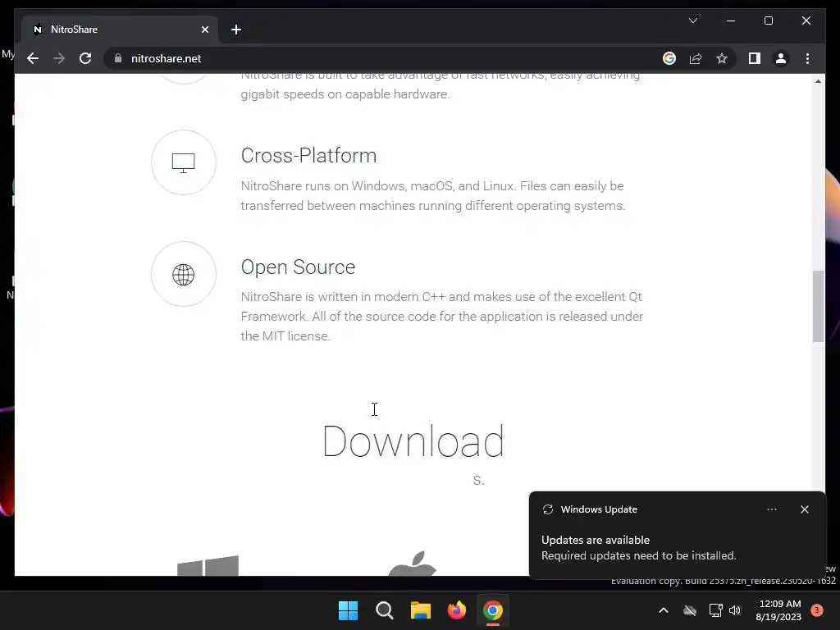Viewport: 840px width, 630px height.
Task: Select the NitroShare tab
Action: (120, 30)
